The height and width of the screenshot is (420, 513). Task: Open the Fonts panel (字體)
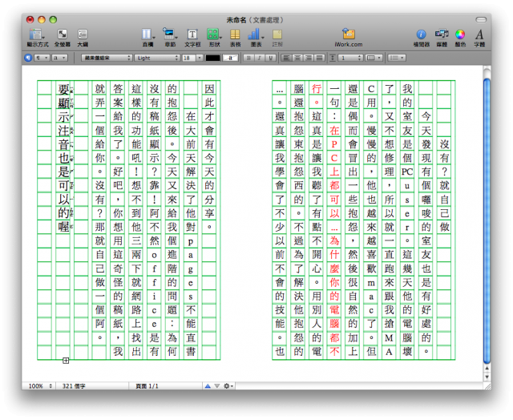[479, 38]
